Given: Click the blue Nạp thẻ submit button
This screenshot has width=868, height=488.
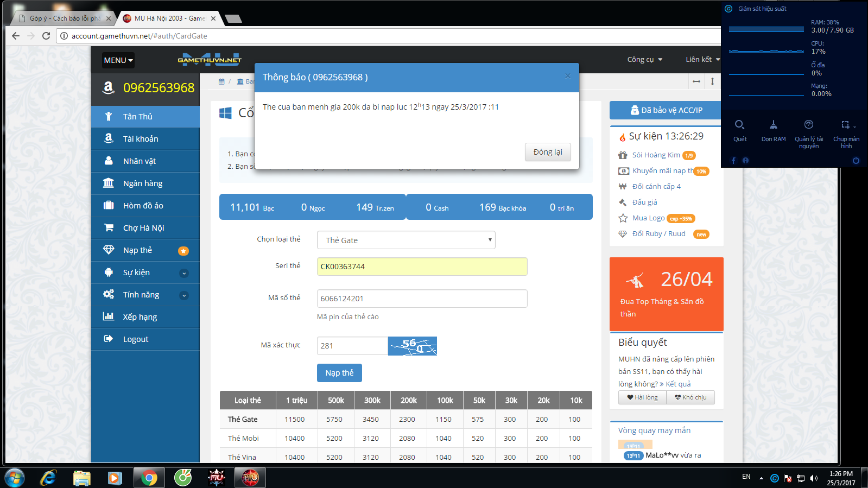Looking at the screenshot, I should click(x=339, y=373).
